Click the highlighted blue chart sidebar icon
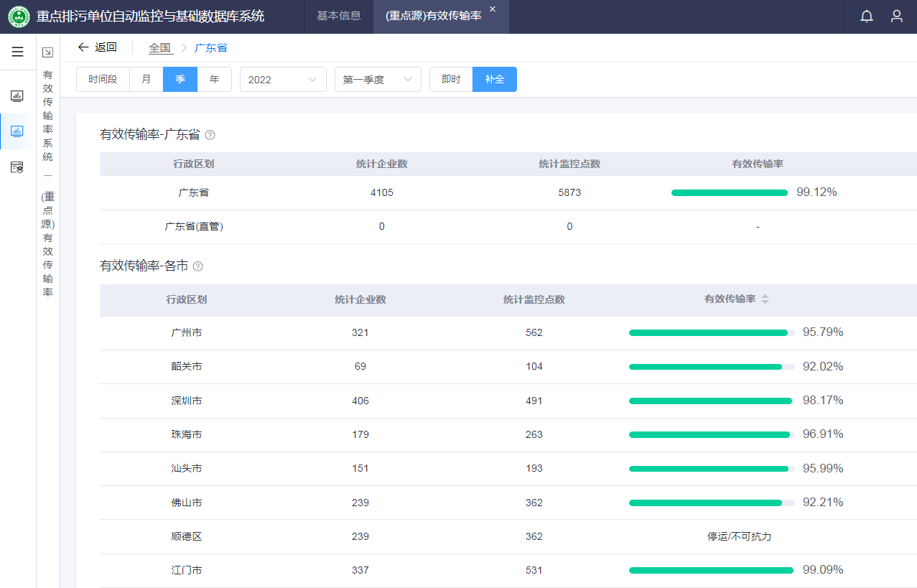 pyautogui.click(x=17, y=131)
